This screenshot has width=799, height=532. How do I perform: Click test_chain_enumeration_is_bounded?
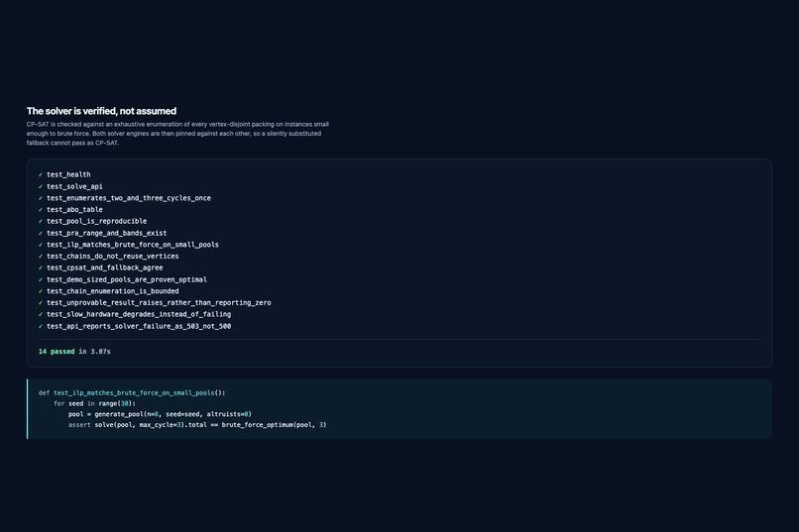[108, 291]
